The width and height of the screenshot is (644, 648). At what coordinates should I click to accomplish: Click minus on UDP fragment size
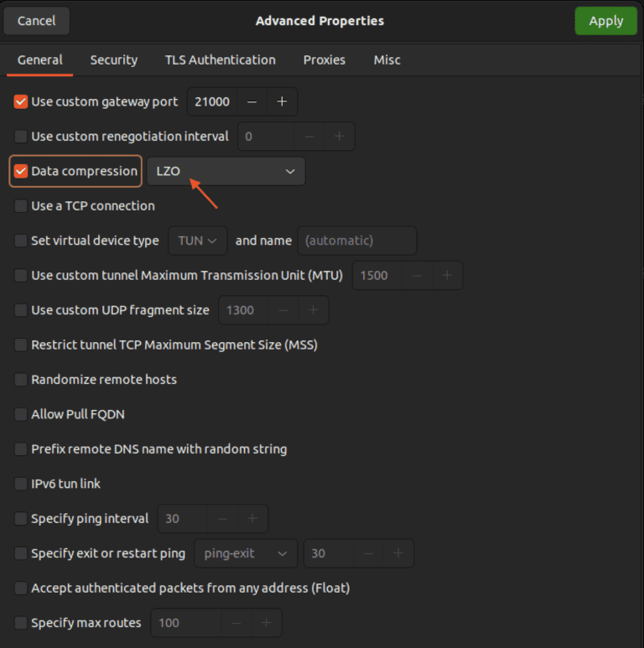coord(283,310)
